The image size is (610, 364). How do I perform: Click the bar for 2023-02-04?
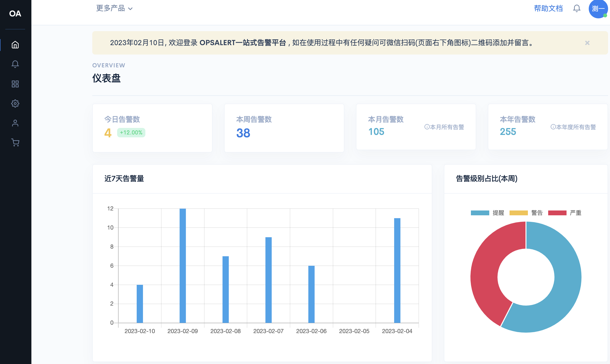[x=397, y=270]
